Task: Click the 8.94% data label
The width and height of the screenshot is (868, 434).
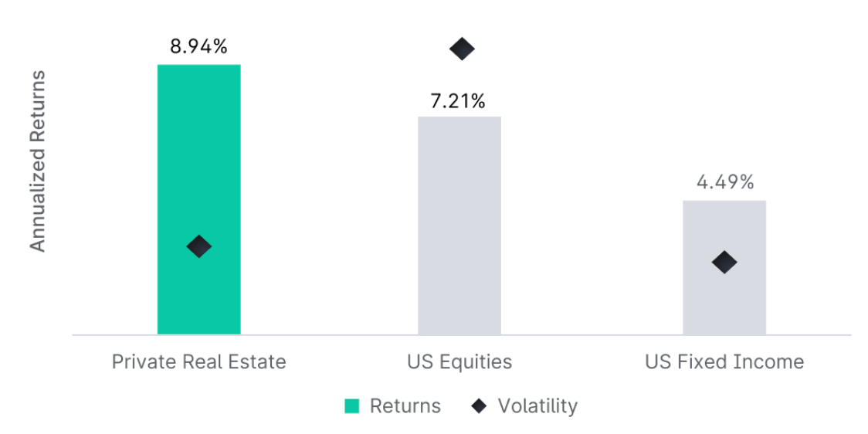Action: (198, 47)
